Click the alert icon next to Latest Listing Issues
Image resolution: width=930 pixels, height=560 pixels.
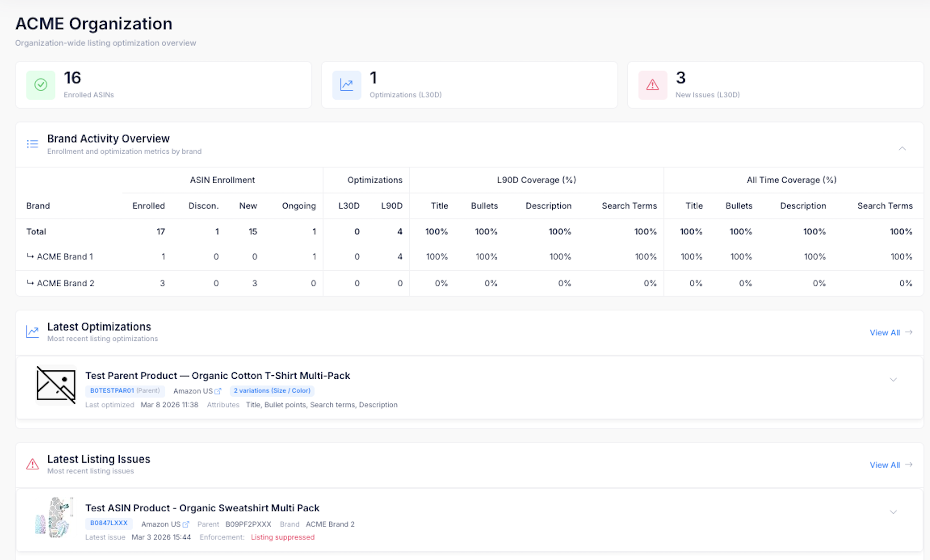tap(32, 464)
